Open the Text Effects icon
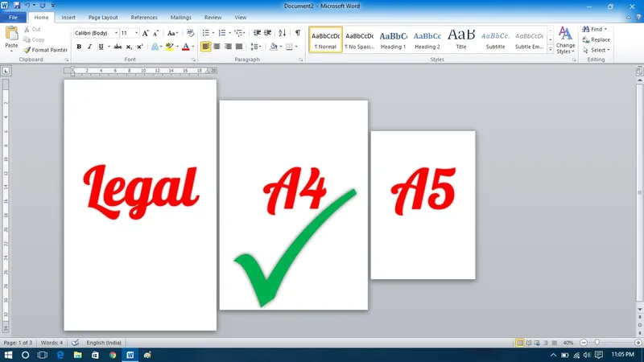The image size is (644, 362). (155, 47)
